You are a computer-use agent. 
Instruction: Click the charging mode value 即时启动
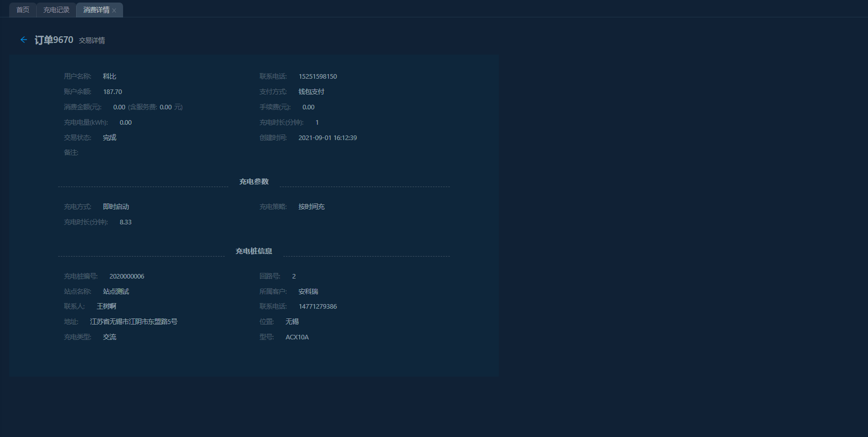tap(116, 207)
